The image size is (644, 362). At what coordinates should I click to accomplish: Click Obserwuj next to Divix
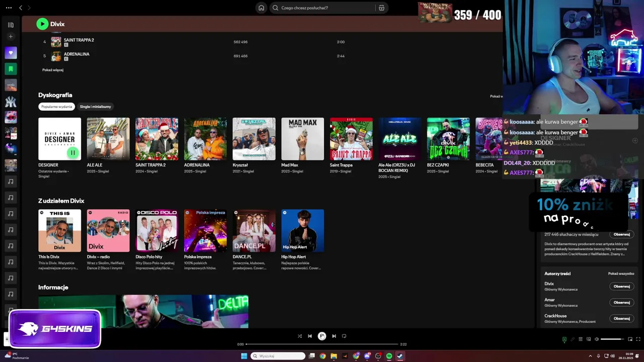[x=621, y=286]
